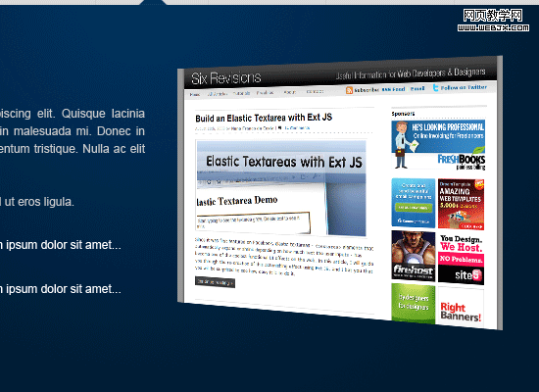Open the Right Banners ad
Viewport: 539px width, 392px height.
(x=461, y=307)
